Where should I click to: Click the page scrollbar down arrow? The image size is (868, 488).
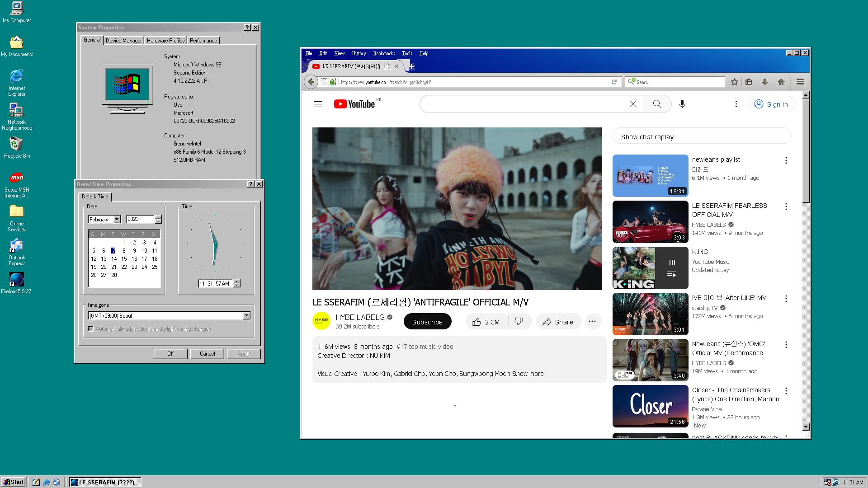[x=806, y=427]
